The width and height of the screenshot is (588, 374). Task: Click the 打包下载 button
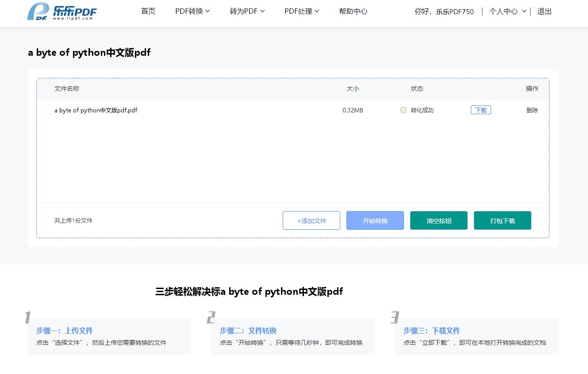tap(503, 220)
